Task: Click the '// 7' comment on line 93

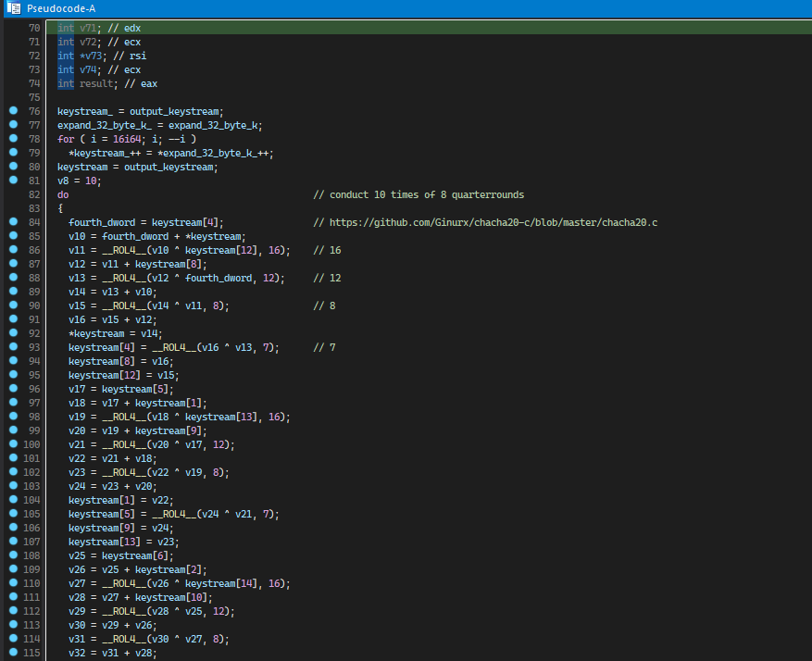Action: (324, 347)
